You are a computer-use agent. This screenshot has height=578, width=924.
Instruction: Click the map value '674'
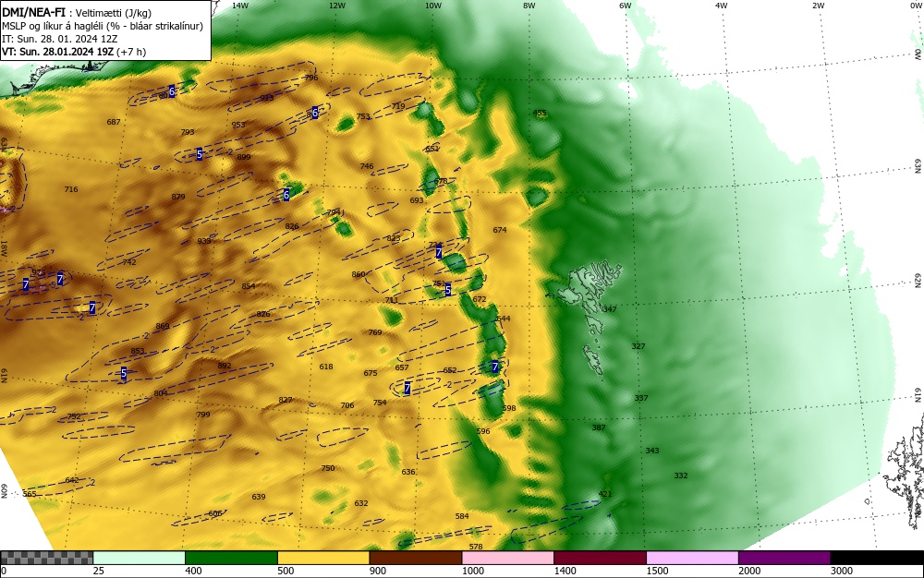[x=500, y=230]
